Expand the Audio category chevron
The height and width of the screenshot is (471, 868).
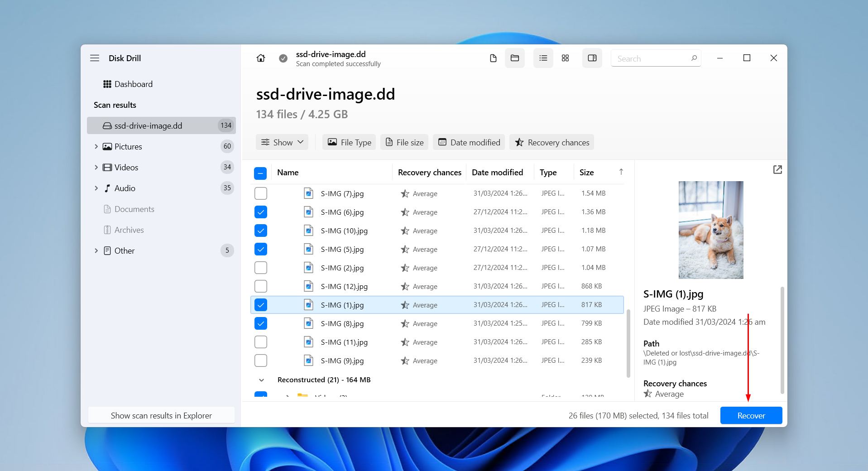(x=96, y=188)
